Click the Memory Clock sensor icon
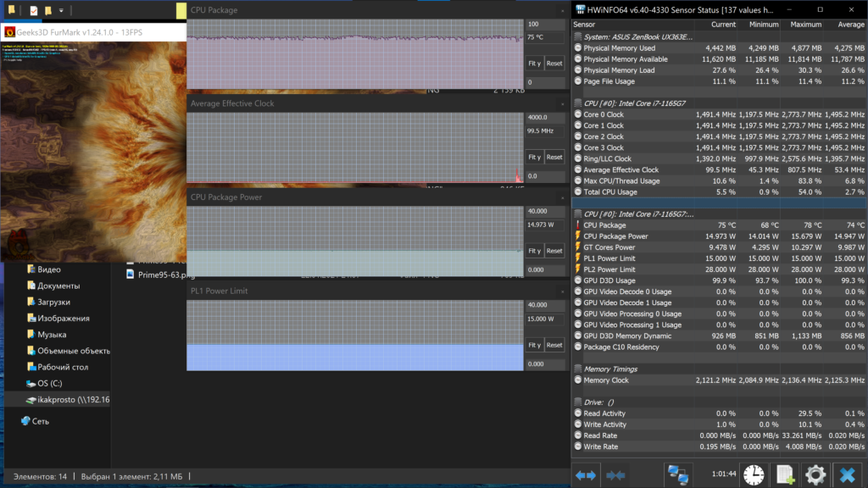Screen dimensions: 868x488 click(x=578, y=380)
